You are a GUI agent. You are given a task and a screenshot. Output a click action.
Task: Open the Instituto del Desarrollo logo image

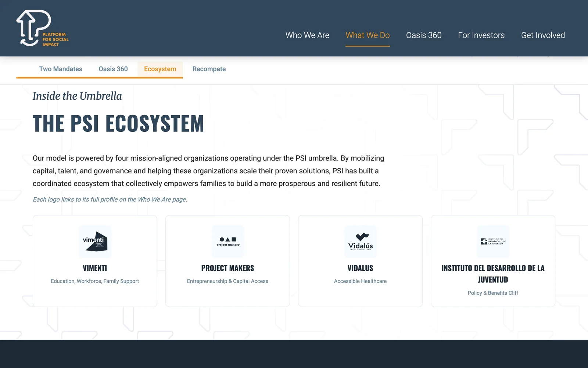pyautogui.click(x=493, y=241)
